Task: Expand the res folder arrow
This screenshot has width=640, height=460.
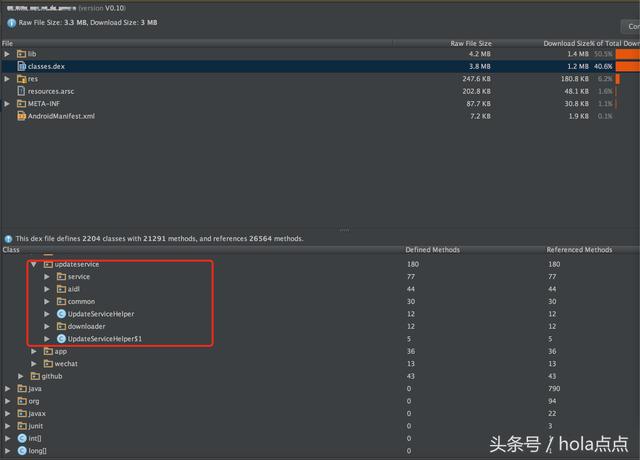Action: pyautogui.click(x=7, y=79)
